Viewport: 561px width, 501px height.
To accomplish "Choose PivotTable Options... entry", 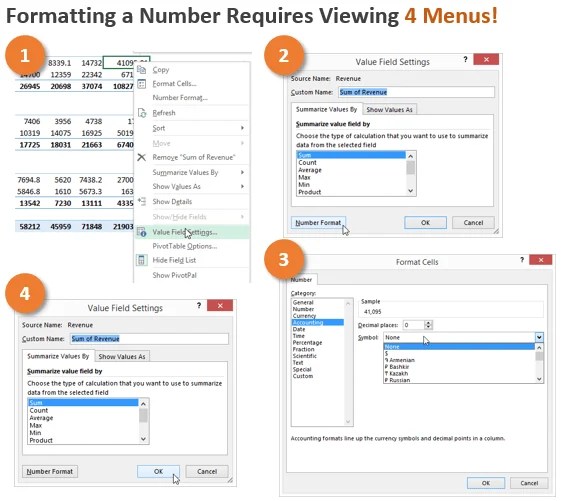I will coord(185,246).
